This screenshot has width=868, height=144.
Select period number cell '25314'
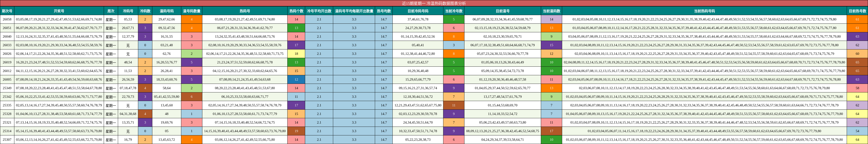pyautogui.click(x=7, y=131)
